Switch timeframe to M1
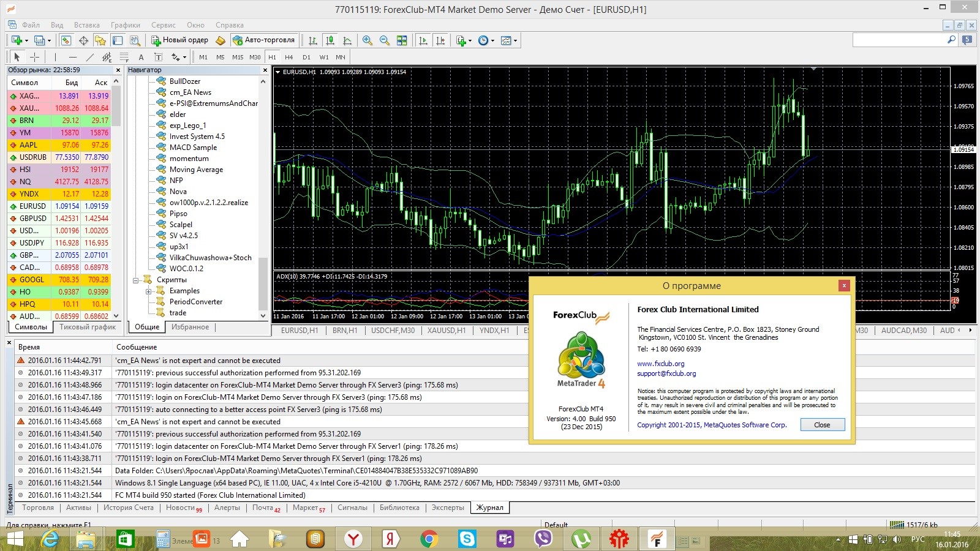The image size is (980, 551). pos(203,57)
